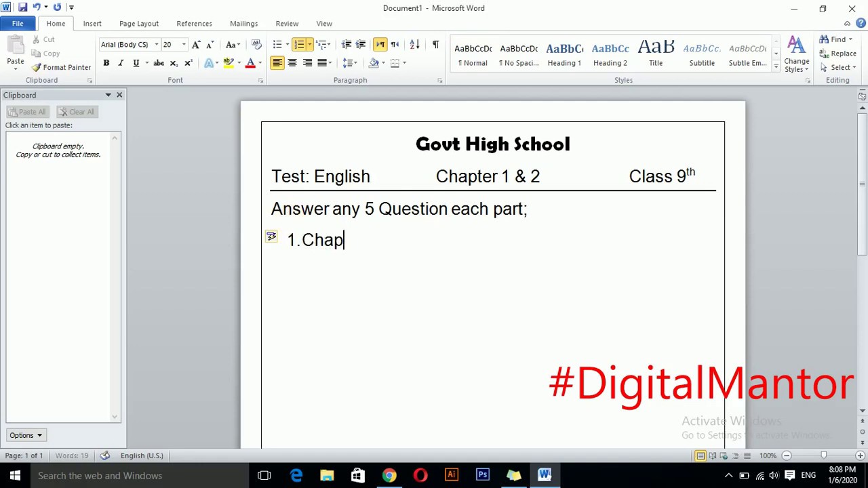Switch to the Mailings tab
Image resolution: width=868 pixels, height=488 pixels.
(x=243, y=24)
